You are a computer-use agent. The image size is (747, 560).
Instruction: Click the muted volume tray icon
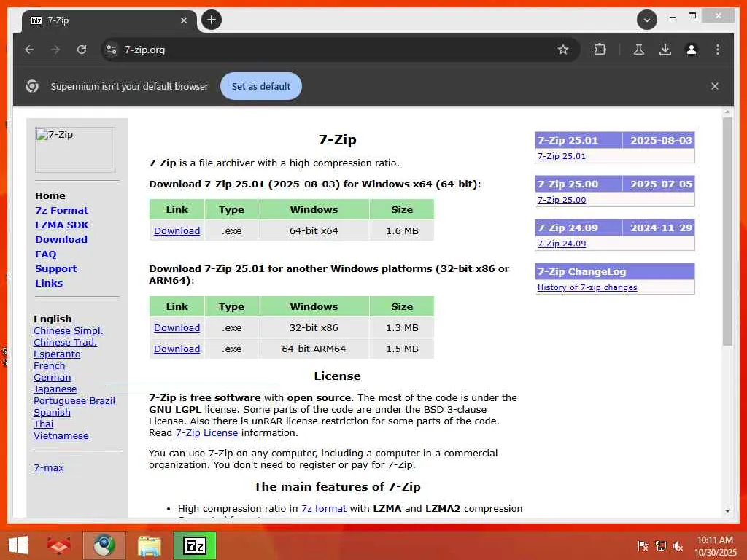pyautogui.click(x=678, y=546)
